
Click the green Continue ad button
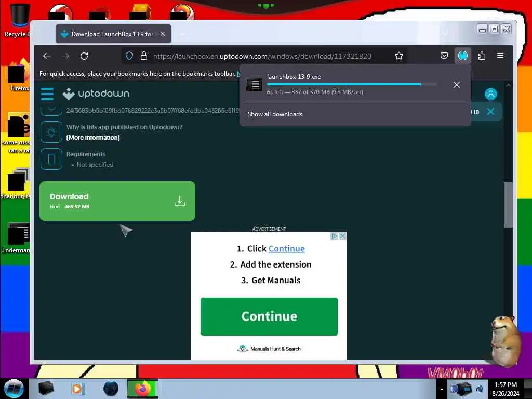pyautogui.click(x=269, y=316)
